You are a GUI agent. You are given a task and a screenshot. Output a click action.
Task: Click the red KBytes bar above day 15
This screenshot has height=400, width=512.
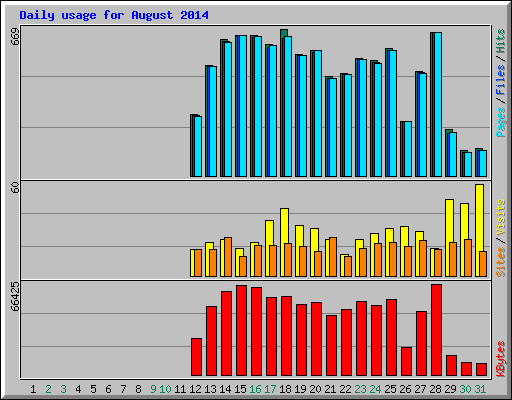(242, 330)
